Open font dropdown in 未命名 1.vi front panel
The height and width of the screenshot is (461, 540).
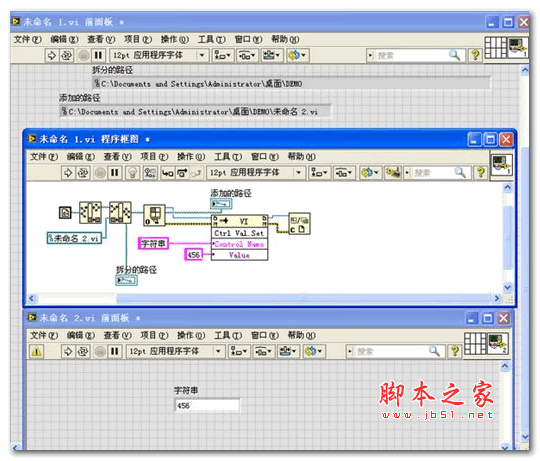coord(159,55)
